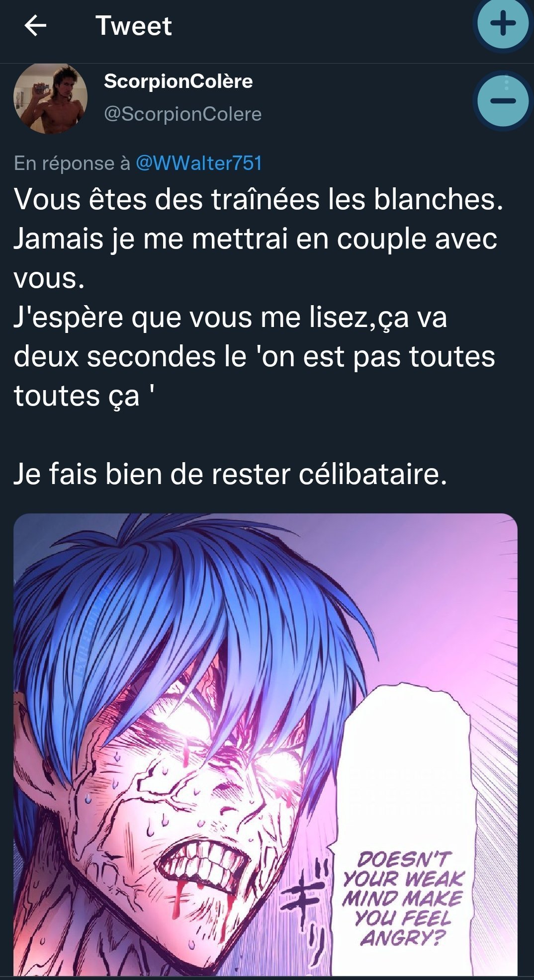Image resolution: width=534 pixels, height=980 pixels.
Task: Click the 'J'espère que vous me lisez' line
Action: tap(230, 318)
